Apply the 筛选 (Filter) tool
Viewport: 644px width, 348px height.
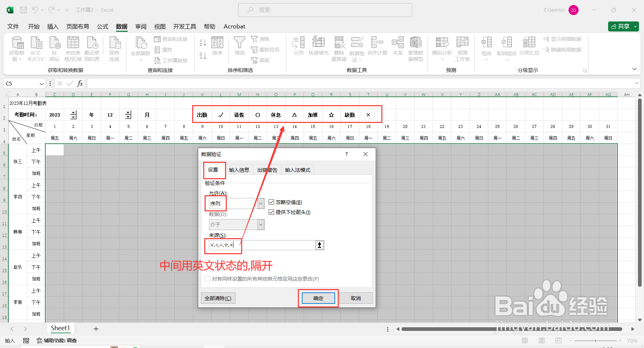pyautogui.click(x=239, y=48)
